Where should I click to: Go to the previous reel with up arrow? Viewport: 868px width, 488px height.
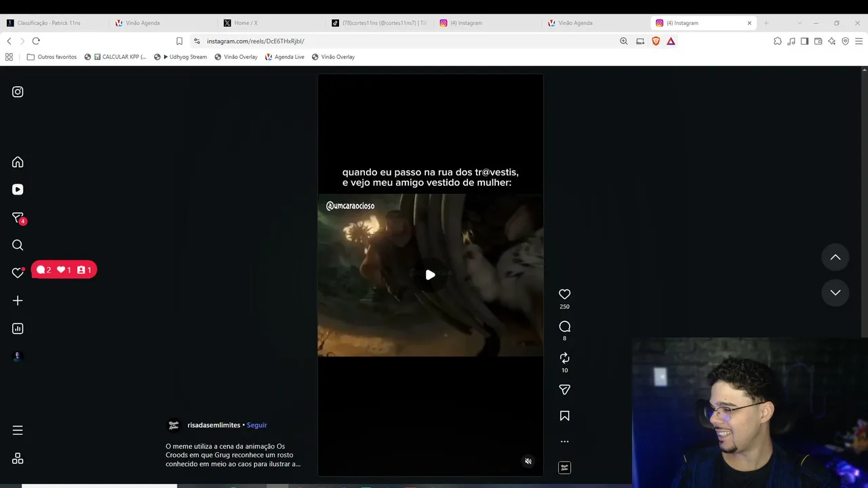pyautogui.click(x=835, y=258)
